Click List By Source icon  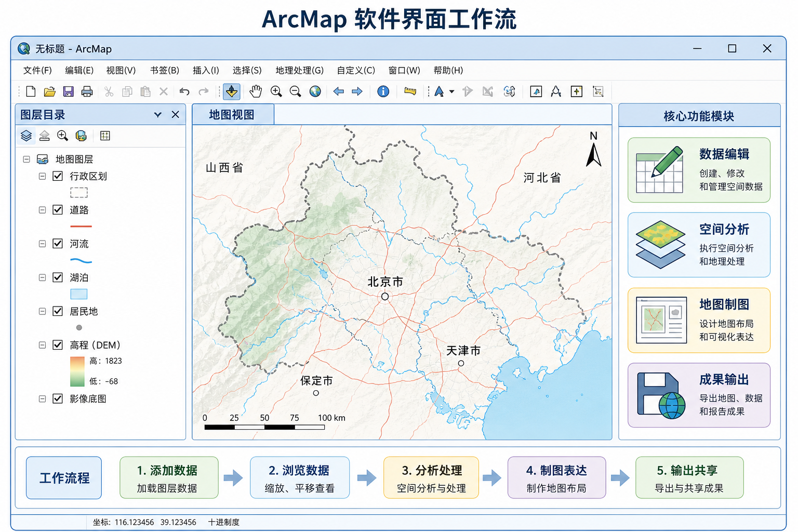tap(44, 136)
